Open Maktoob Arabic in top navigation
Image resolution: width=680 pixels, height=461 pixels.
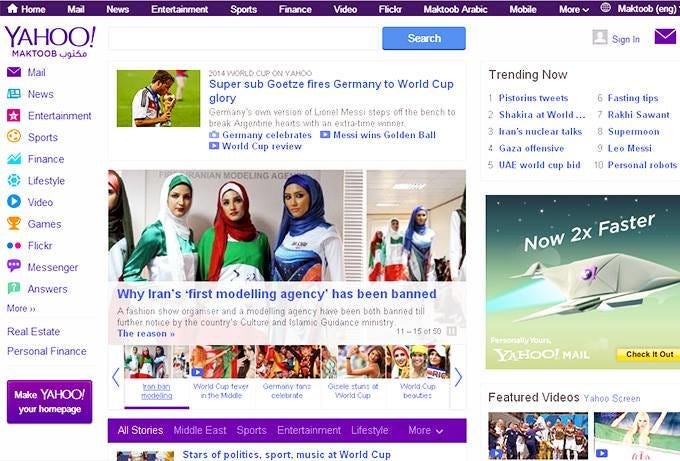click(x=455, y=9)
